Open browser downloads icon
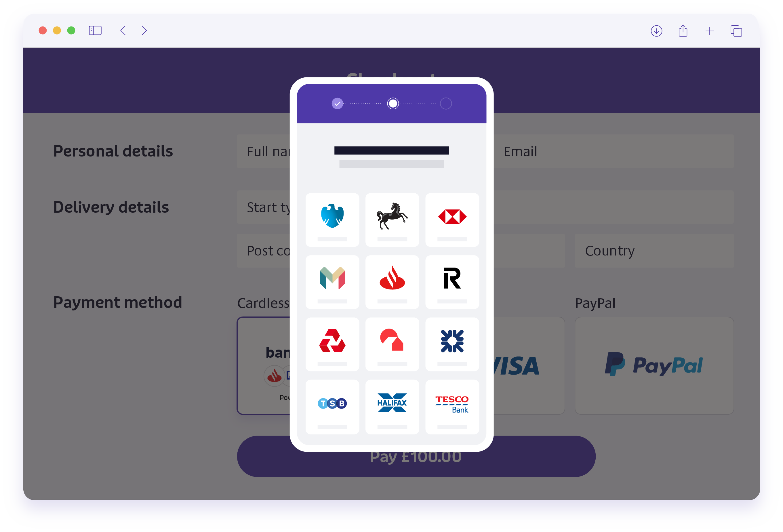Screen dimensions: 783x532 [656, 31]
